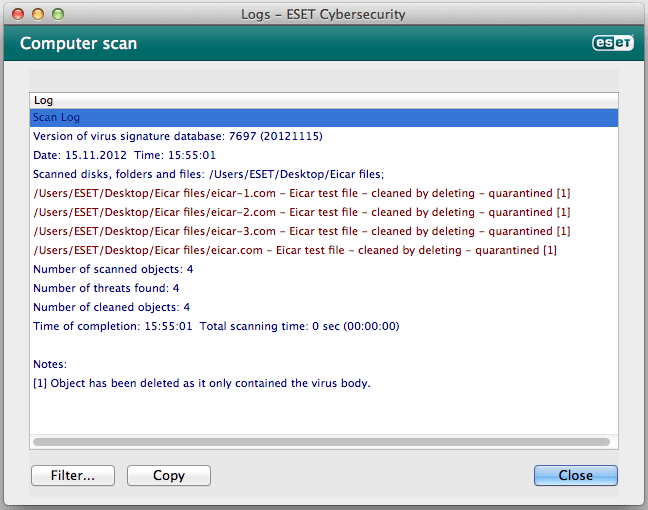Click the virus signature database version line

[x=177, y=136]
